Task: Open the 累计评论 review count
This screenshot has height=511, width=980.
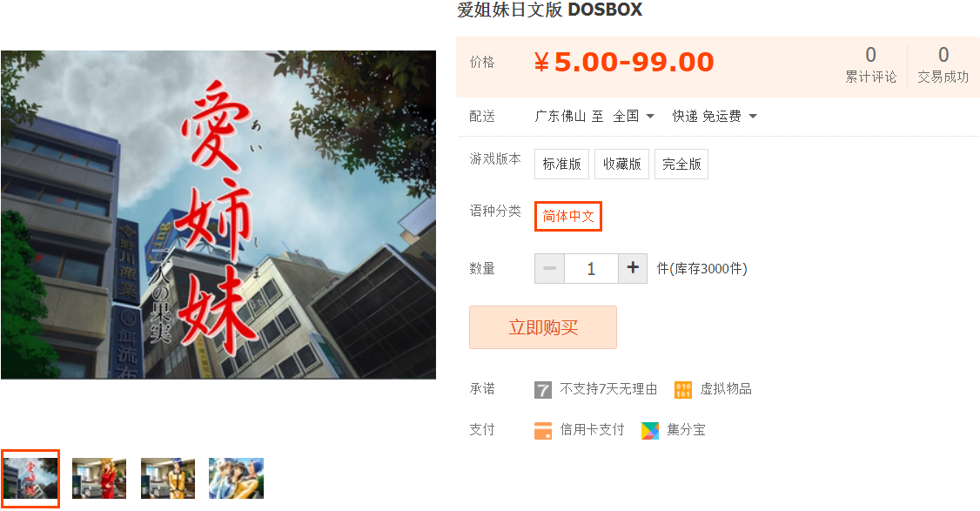Action: pyautogui.click(x=870, y=65)
